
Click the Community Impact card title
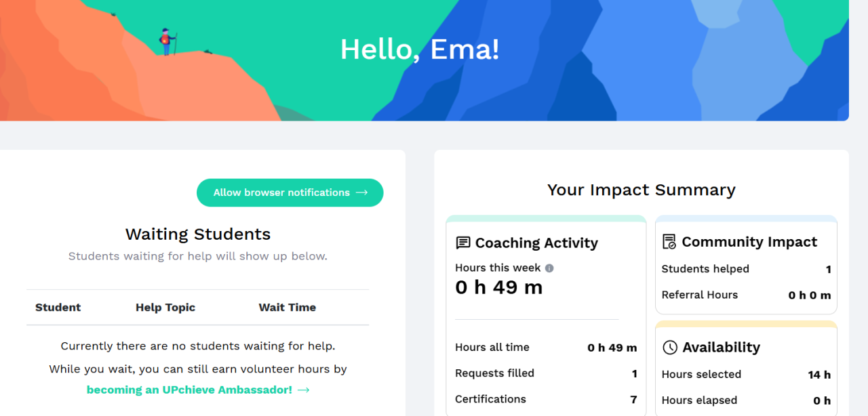[x=749, y=242]
